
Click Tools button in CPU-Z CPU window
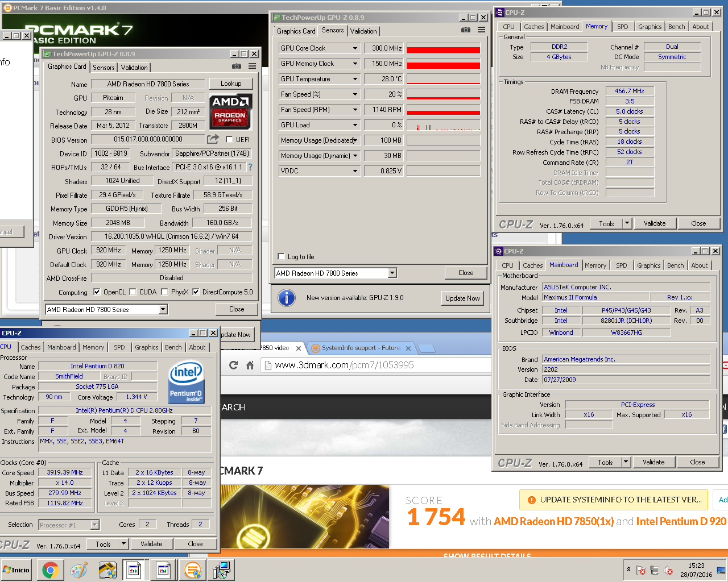[103, 544]
